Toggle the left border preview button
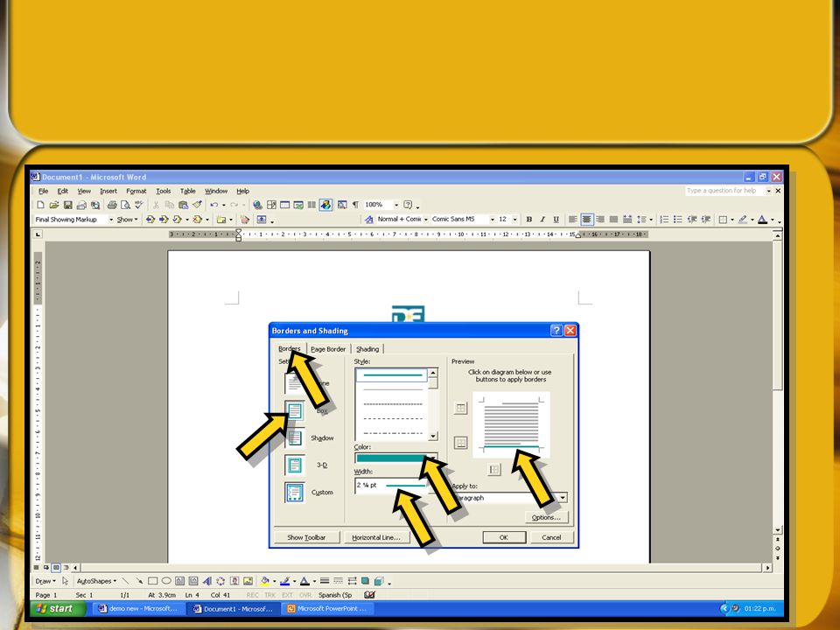The height and width of the screenshot is (630, 840). click(494, 470)
